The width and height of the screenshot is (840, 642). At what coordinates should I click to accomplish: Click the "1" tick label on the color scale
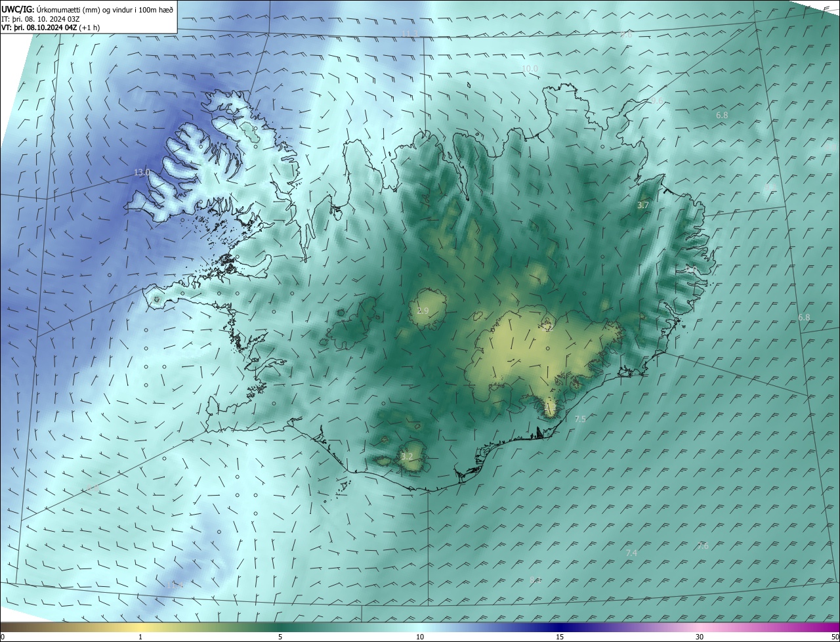(x=140, y=637)
